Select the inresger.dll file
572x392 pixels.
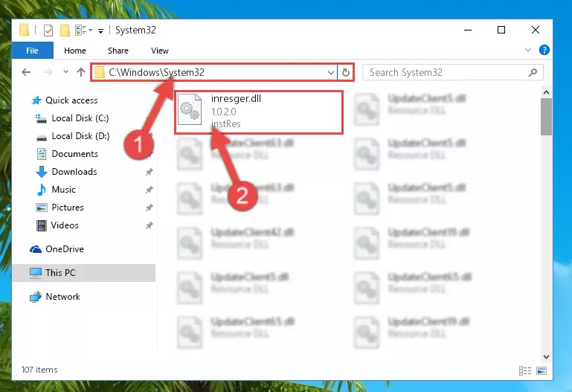pos(259,112)
